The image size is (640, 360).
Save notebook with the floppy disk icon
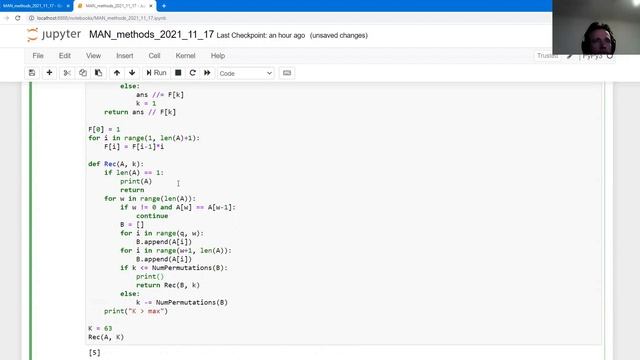point(32,73)
